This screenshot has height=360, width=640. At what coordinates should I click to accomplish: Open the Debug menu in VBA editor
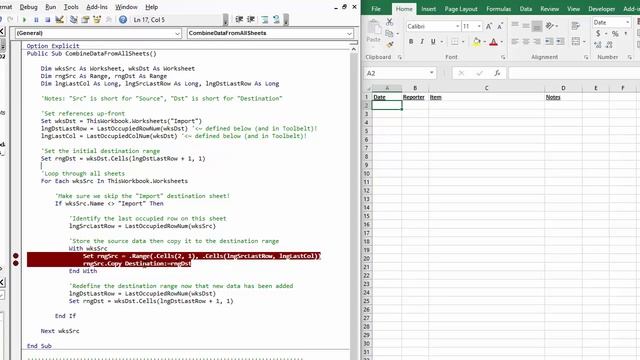click(x=28, y=7)
